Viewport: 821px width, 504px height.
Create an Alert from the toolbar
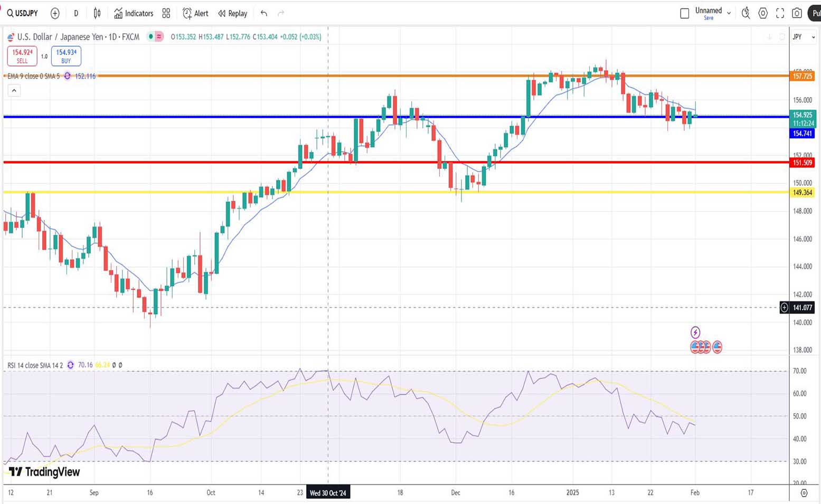(x=195, y=13)
